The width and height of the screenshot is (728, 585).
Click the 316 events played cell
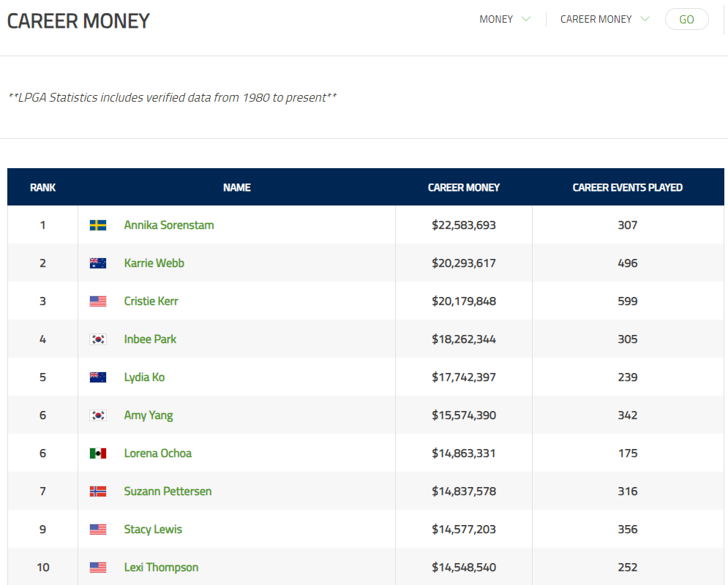(x=627, y=491)
